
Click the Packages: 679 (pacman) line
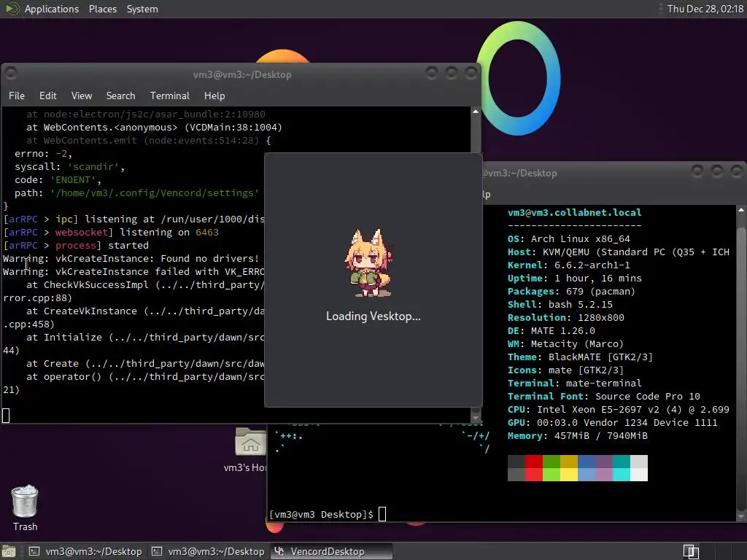point(571,292)
